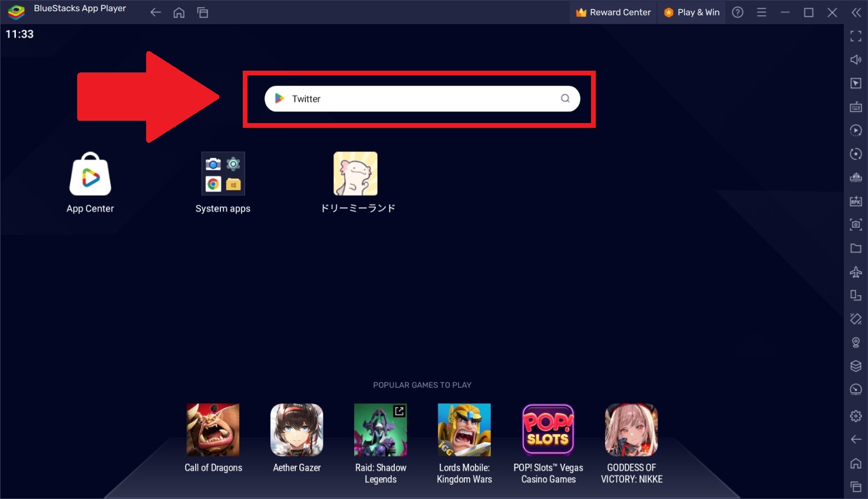Screen dimensions: 868x499
Task: Open the GODDESS OF VICTORY: NIKKE thumbnail
Action: (x=632, y=429)
